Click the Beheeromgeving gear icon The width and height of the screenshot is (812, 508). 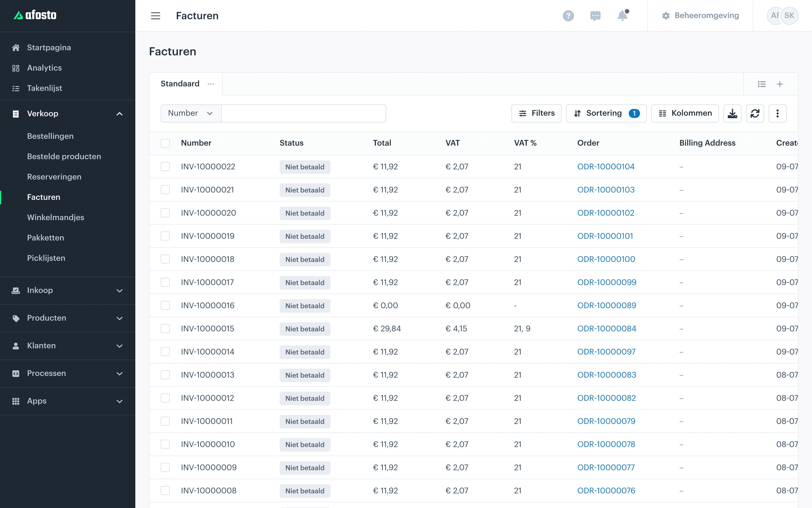pyautogui.click(x=666, y=16)
